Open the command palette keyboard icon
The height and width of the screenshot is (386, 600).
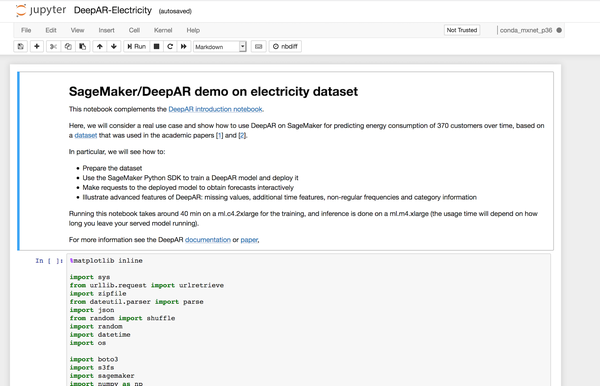tap(259, 46)
